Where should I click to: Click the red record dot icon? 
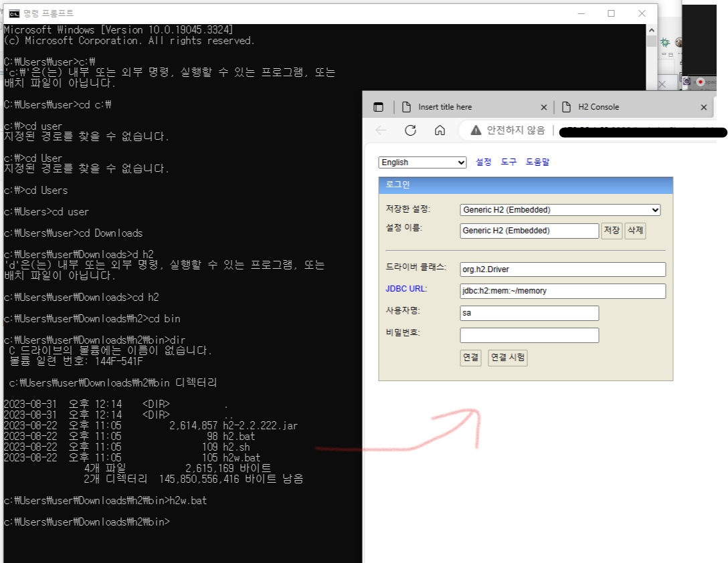[x=701, y=82]
